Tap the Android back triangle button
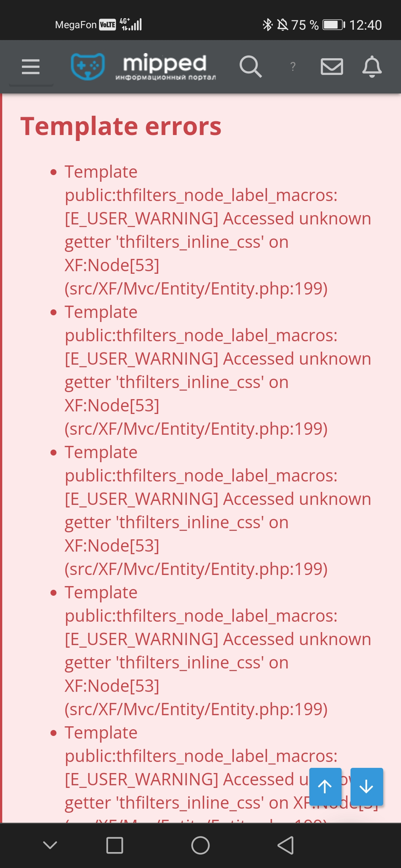Image resolution: width=401 pixels, height=868 pixels. 286,845
